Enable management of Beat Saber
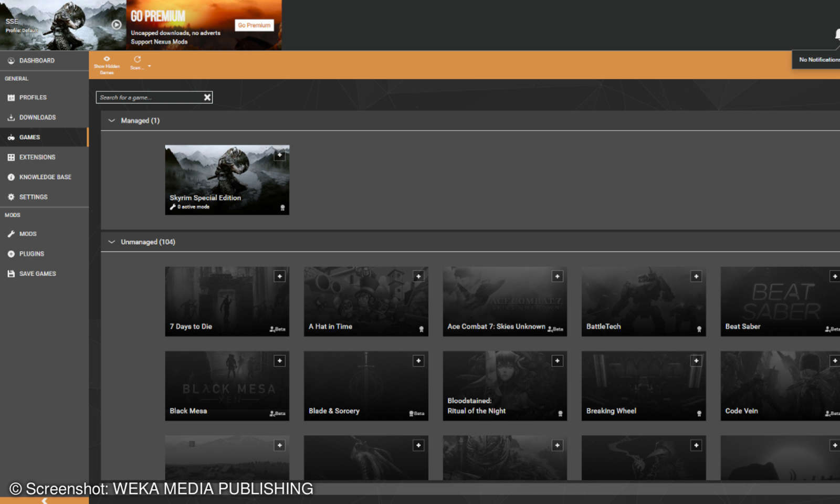This screenshot has height=504, width=840. tap(835, 276)
